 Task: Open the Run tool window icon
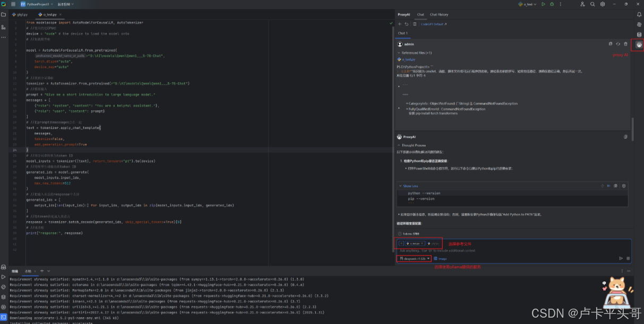(4, 276)
